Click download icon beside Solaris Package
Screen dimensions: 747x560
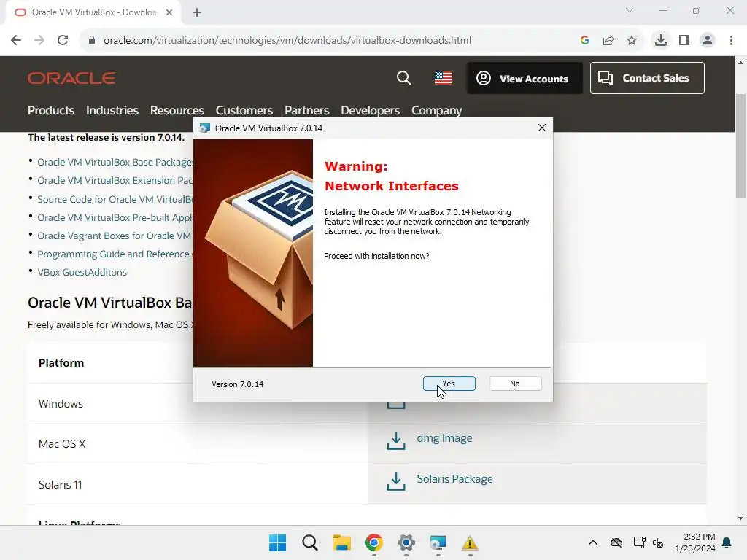coord(396,481)
